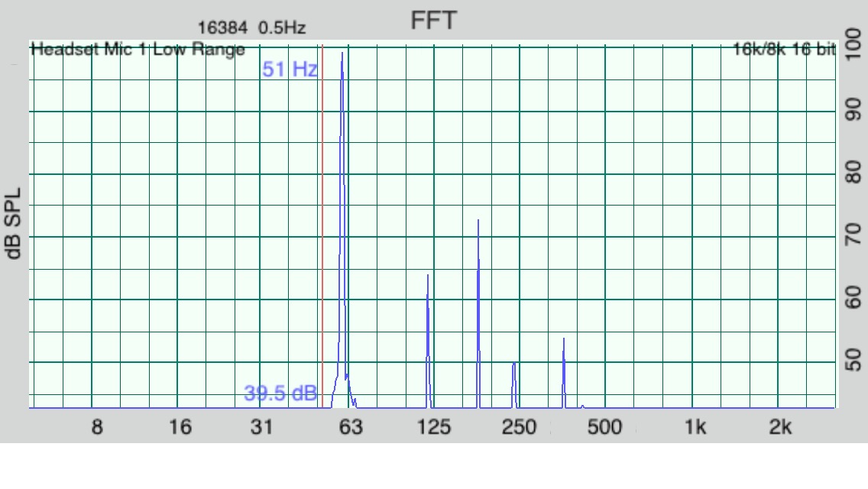Click the '0.5Hz' resolution value

point(282,28)
